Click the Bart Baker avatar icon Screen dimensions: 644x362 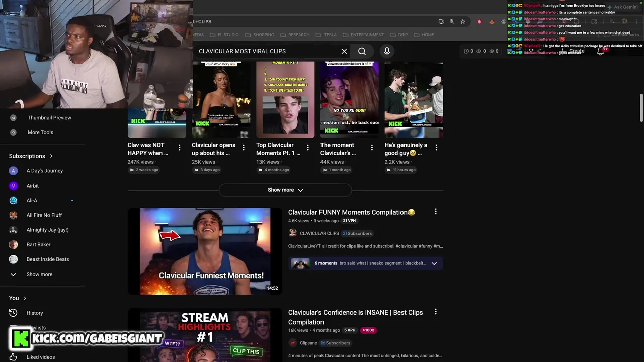pyautogui.click(x=14, y=244)
